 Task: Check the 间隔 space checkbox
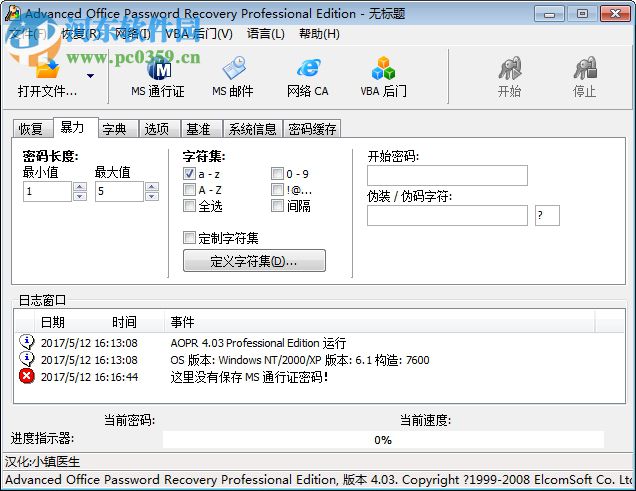click(277, 206)
